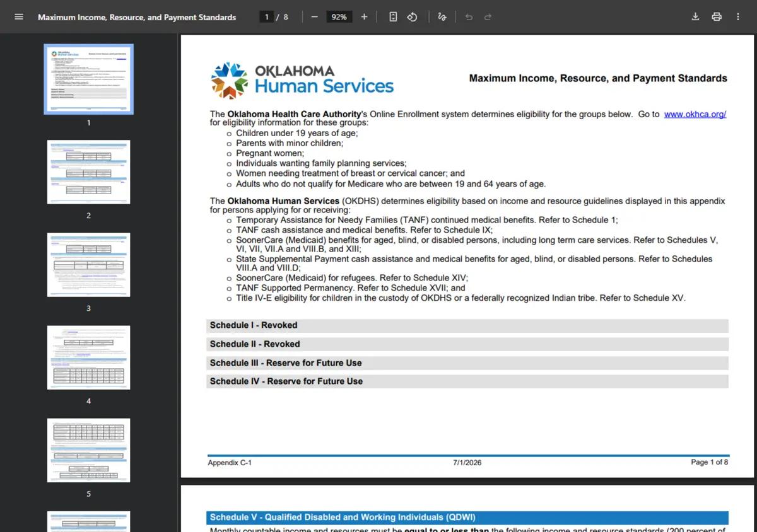Click the total page count '8'
757x532 pixels.
(x=286, y=17)
